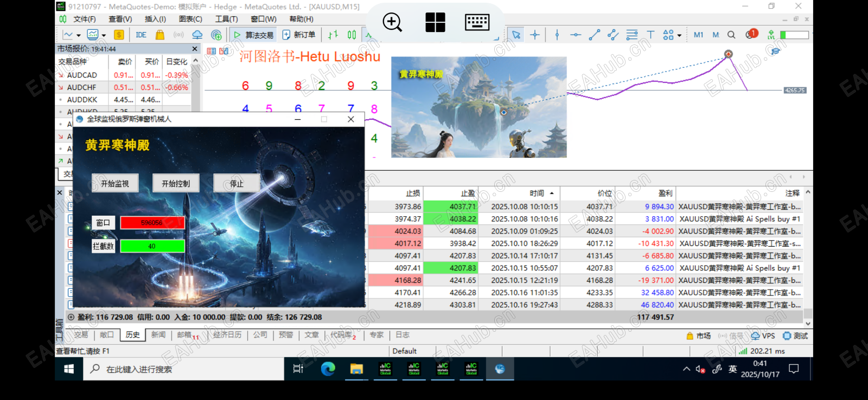Open the 帮助(H) menu
This screenshot has height=400, width=868.
[x=301, y=19]
